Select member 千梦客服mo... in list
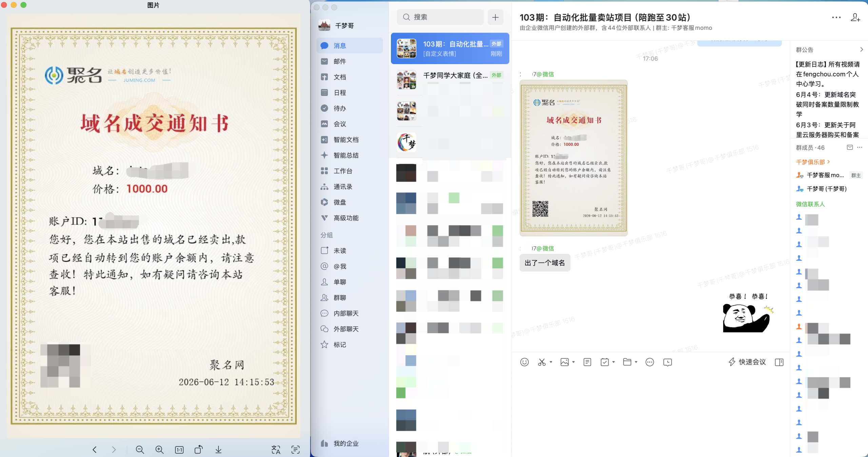This screenshot has height=457, width=868. click(829, 175)
